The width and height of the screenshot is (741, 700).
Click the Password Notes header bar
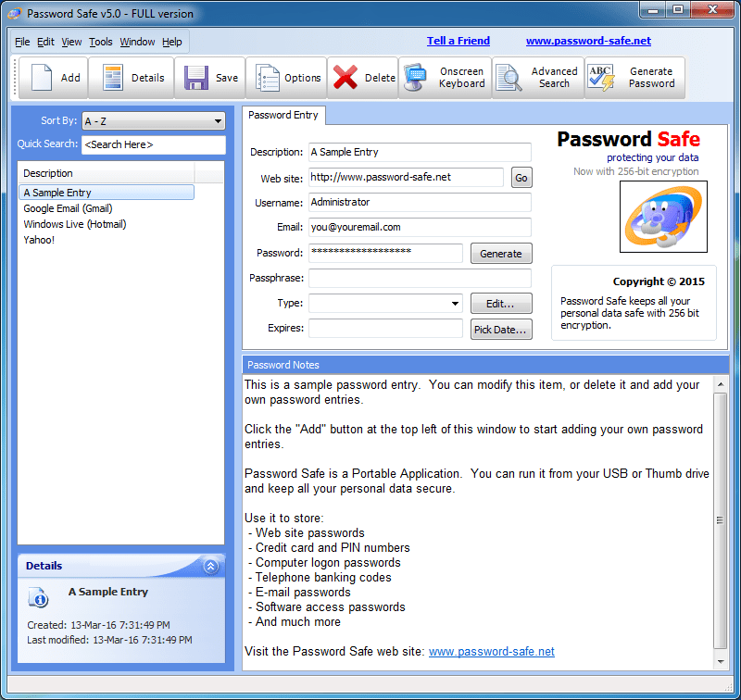point(485,365)
